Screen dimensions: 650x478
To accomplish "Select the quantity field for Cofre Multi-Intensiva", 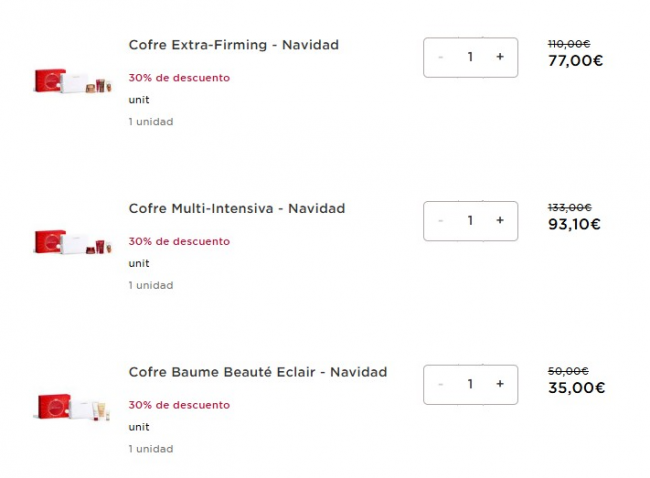I will 470,221.
